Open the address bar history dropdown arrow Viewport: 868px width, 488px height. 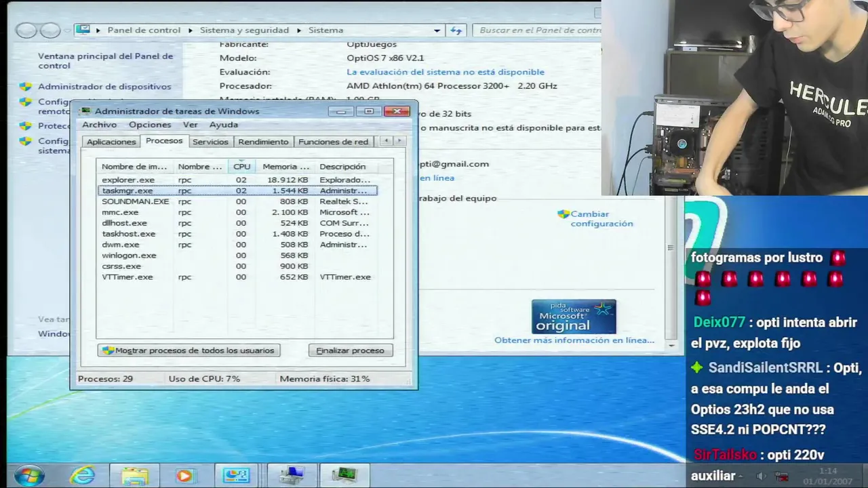pos(437,30)
